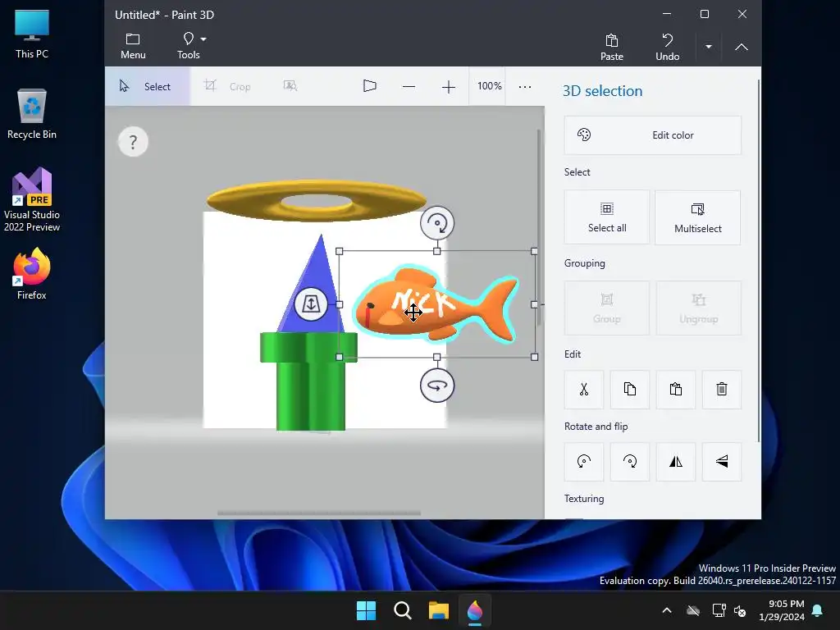The image size is (840, 630).
Task: Toggle the Multiselect option
Action: point(697,217)
